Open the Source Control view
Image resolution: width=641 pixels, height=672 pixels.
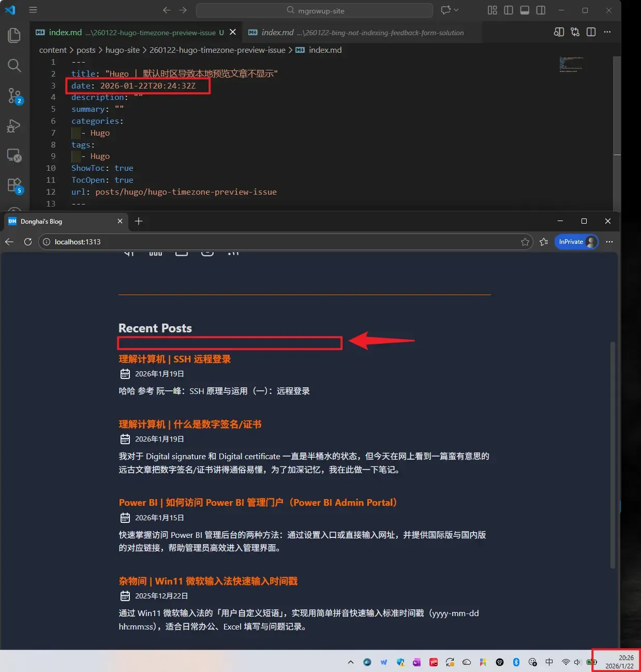point(14,96)
